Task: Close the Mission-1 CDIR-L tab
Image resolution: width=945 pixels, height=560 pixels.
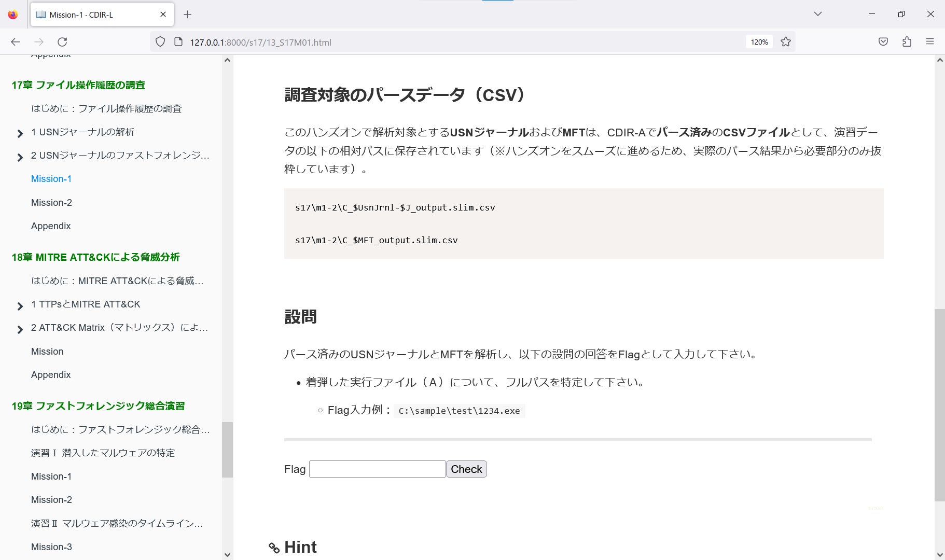Action: click(163, 15)
